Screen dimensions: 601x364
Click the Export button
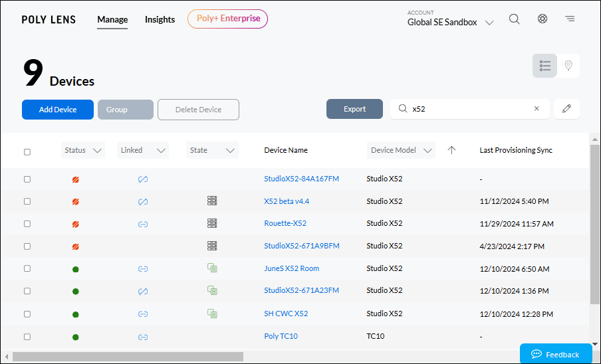pyautogui.click(x=354, y=109)
